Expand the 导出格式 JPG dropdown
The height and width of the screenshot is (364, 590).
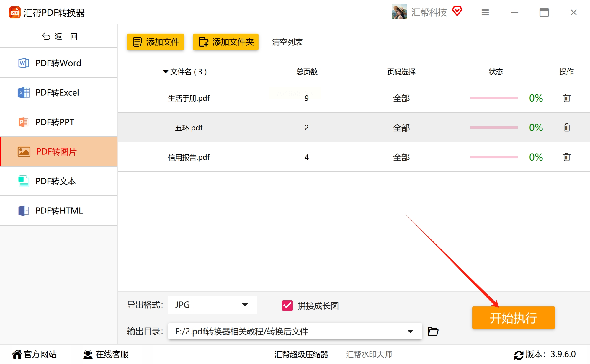pyautogui.click(x=245, y=305)
